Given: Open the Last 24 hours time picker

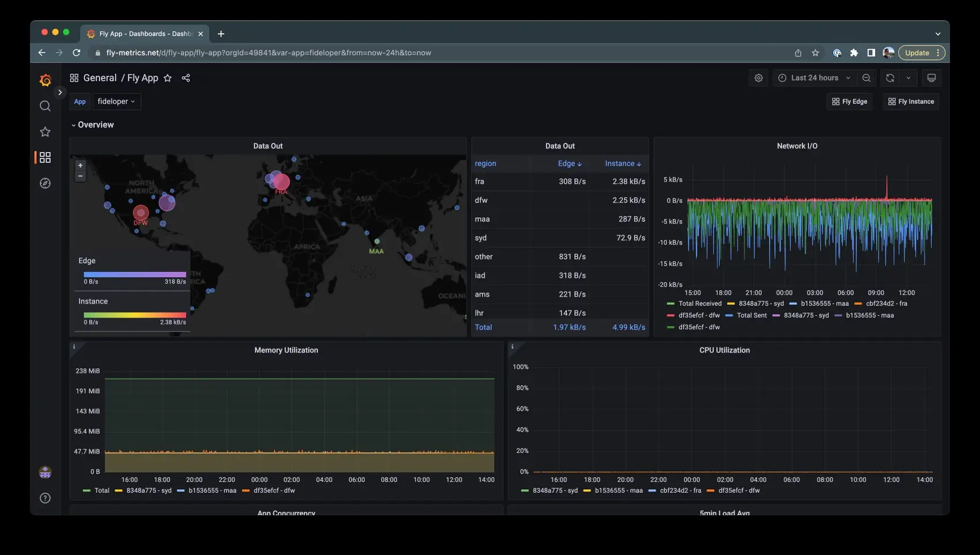Looking at the screenshot, I should click(814, 78).
